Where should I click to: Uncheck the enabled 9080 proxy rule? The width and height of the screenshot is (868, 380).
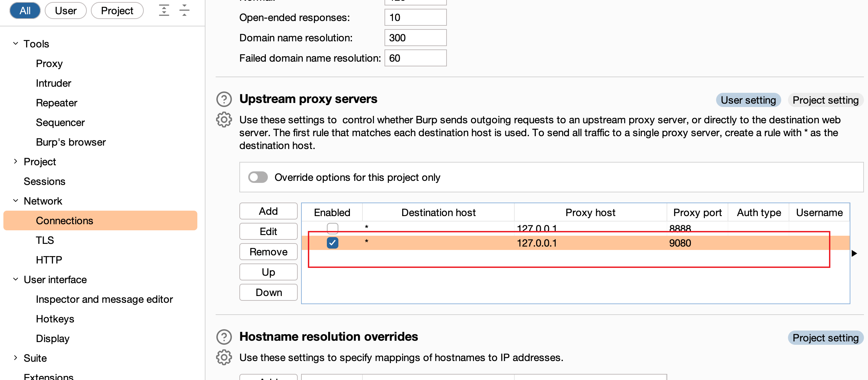(332, 243)
